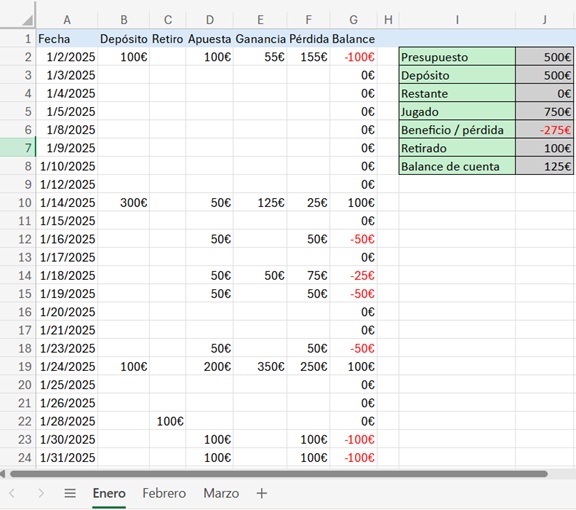Viewport: 576px width, 510px height.
Task: Select column J header
Action: [545, 20]
